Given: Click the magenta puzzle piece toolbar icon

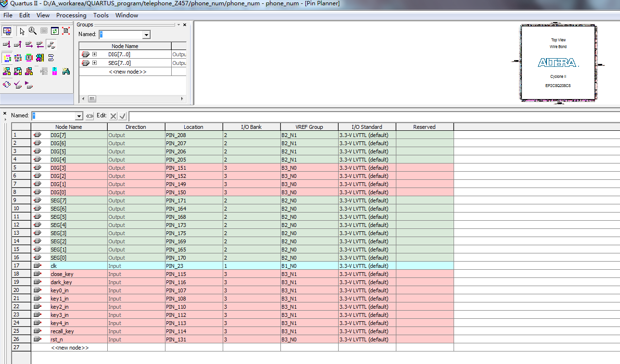Looking at the screenshot, I should pos(40,58).
